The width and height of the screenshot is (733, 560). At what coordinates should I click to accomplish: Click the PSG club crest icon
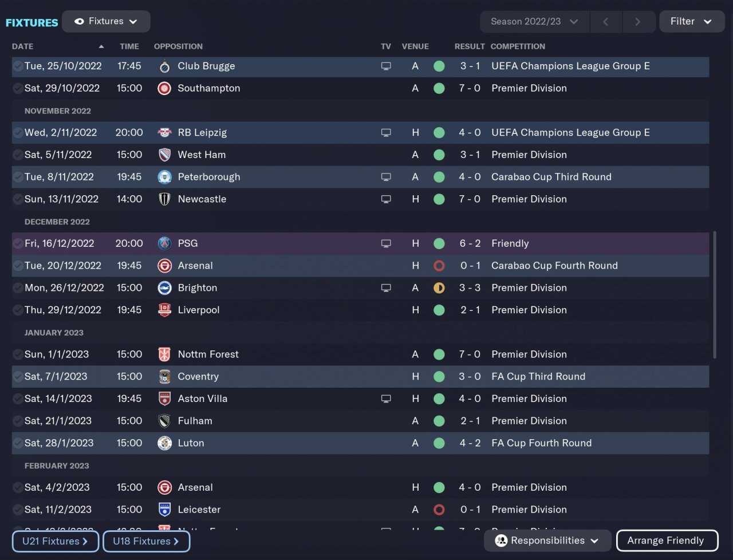(x=164, y=243)
